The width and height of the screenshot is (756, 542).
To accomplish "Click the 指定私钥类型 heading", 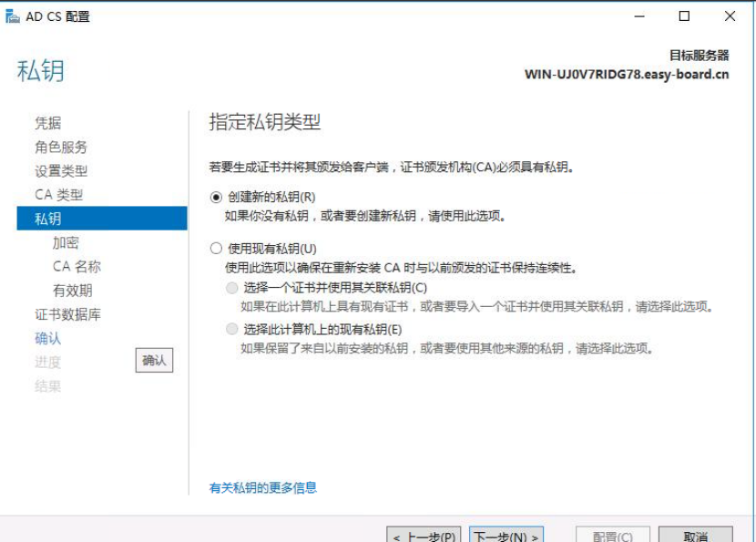I will 265,121.
